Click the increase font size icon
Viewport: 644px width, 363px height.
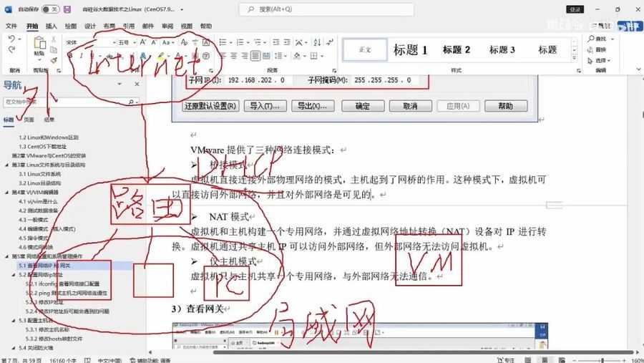143,42
